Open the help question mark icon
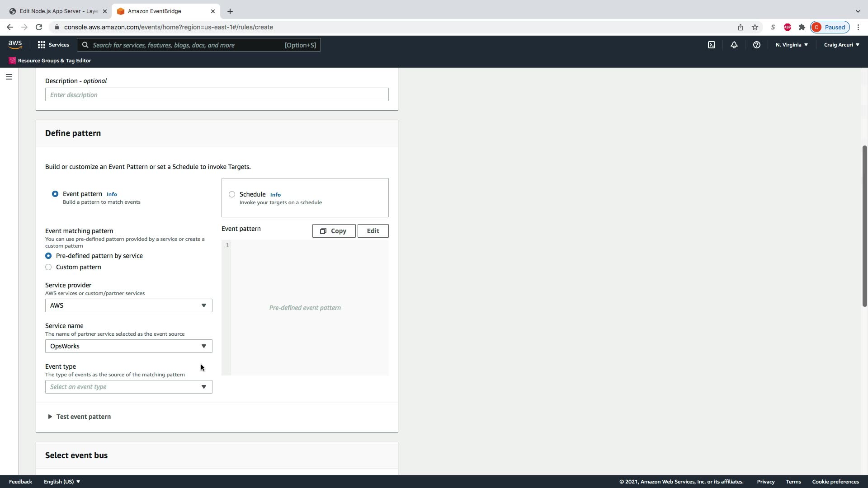 pyautogui.click(x=756, y=45)
